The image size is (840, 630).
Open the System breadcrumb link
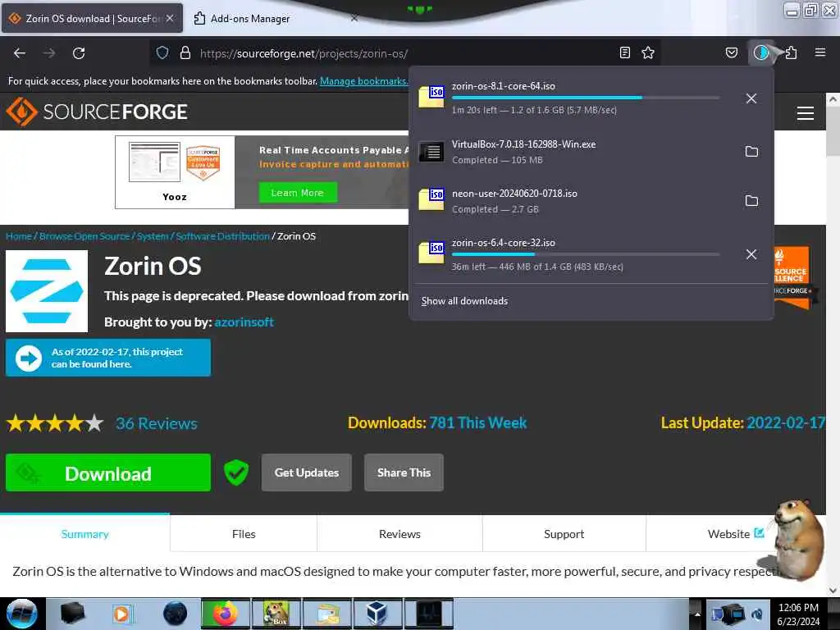click(153, 236)
